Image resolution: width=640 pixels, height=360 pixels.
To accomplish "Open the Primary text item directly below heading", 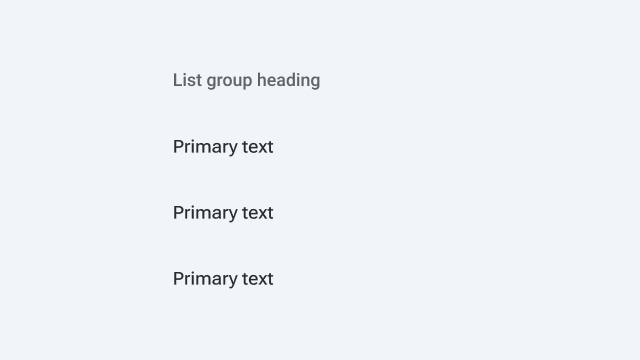I will click(223, 147).
